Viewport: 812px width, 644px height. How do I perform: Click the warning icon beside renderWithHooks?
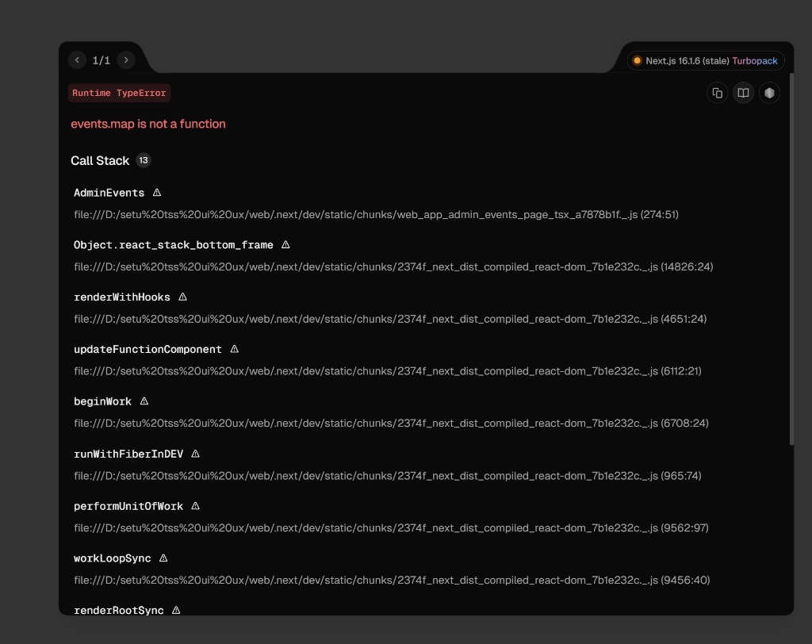182,297
